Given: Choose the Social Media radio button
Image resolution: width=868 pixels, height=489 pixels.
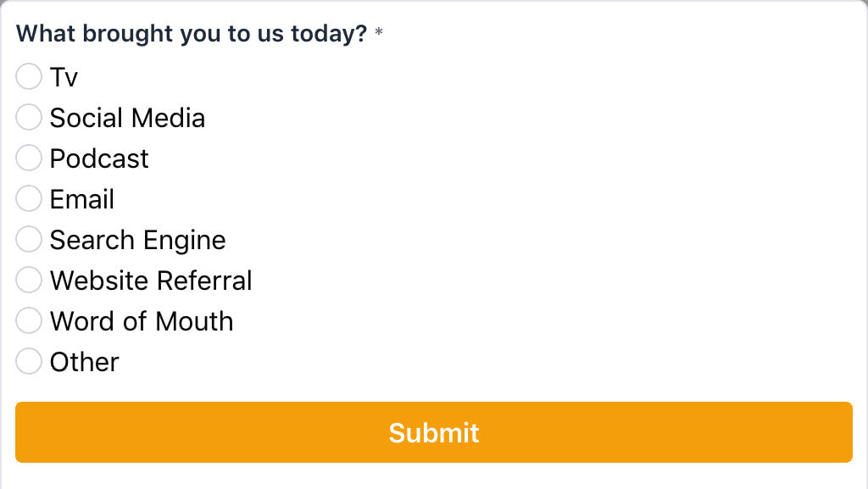Looking at the screenshot, I should pyautogui.click(x=29, y=118).
